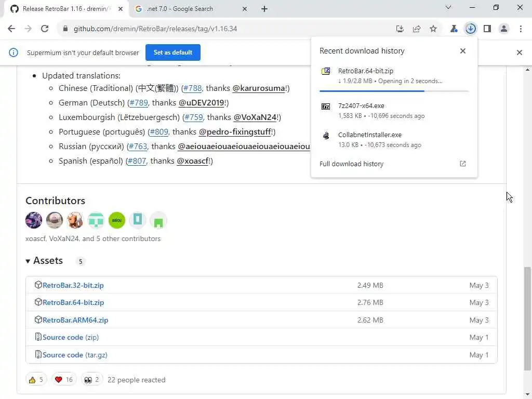Toggle the downloads toolbar button
532x399 pixels.
pyautogui.click(x=471, y=29)
